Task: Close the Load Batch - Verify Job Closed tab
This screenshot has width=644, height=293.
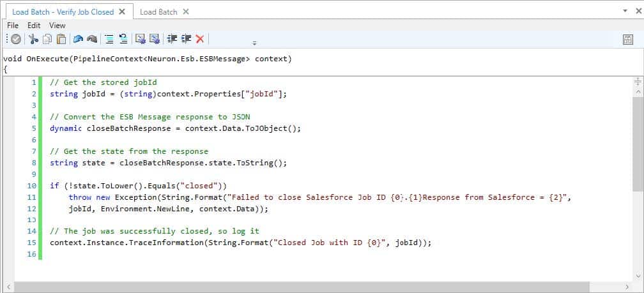Action: [x=122, y=12]
